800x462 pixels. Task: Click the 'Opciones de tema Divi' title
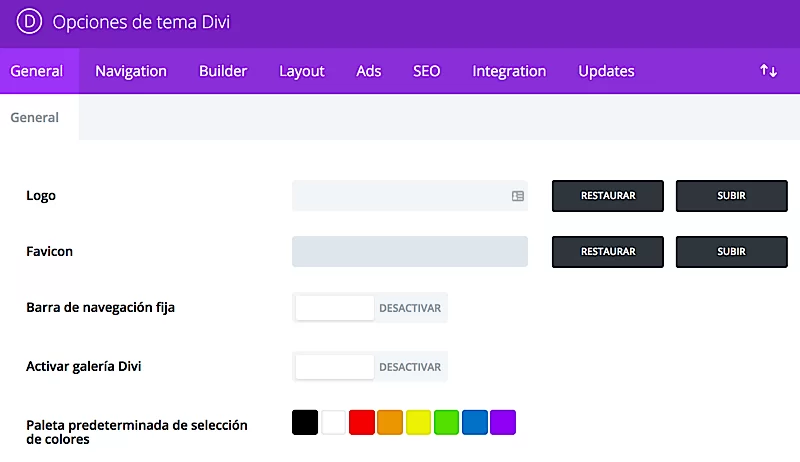(x=141, y=22)
